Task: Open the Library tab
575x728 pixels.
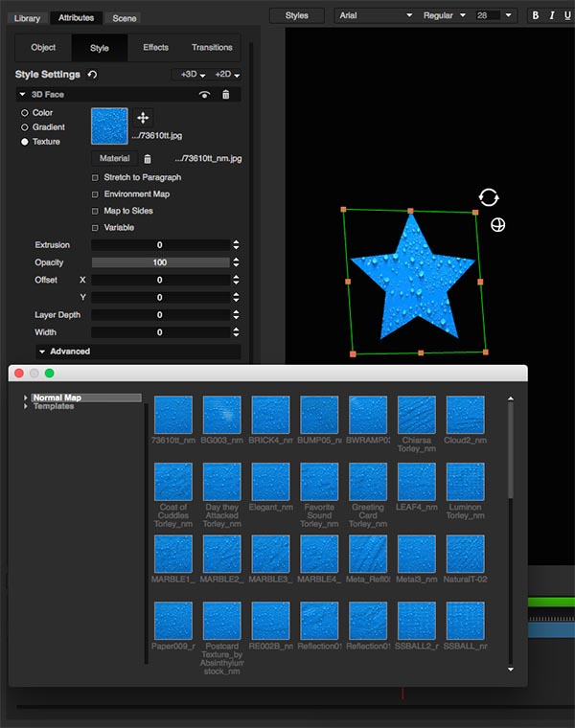Action: pyautogui.click(x=27, y=18)
